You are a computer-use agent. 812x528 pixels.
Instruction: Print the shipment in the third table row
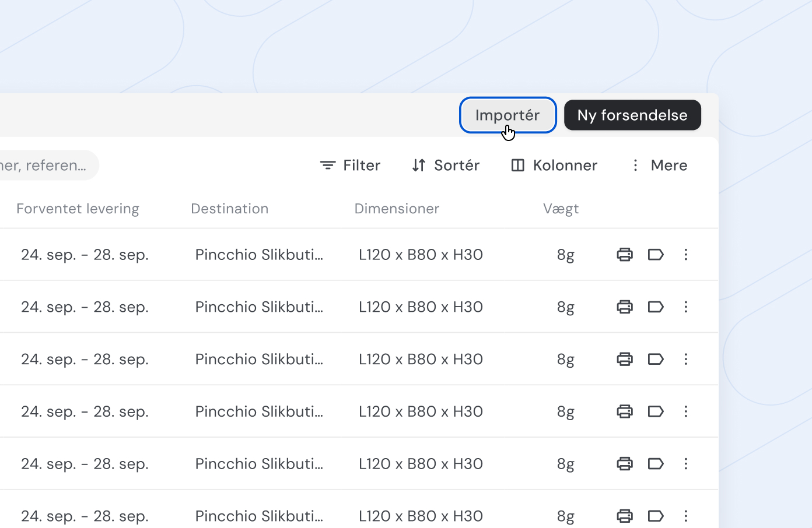tap(625, 359)
